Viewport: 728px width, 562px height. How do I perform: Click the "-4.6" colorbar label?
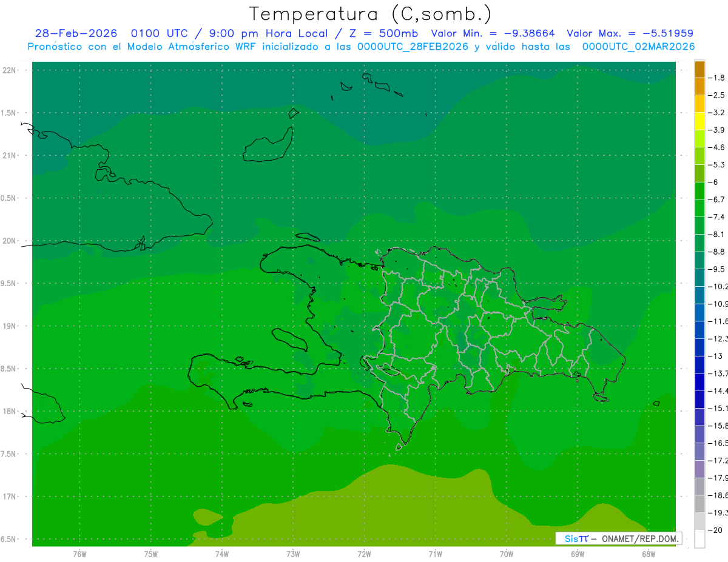click(x=716, y=147)
